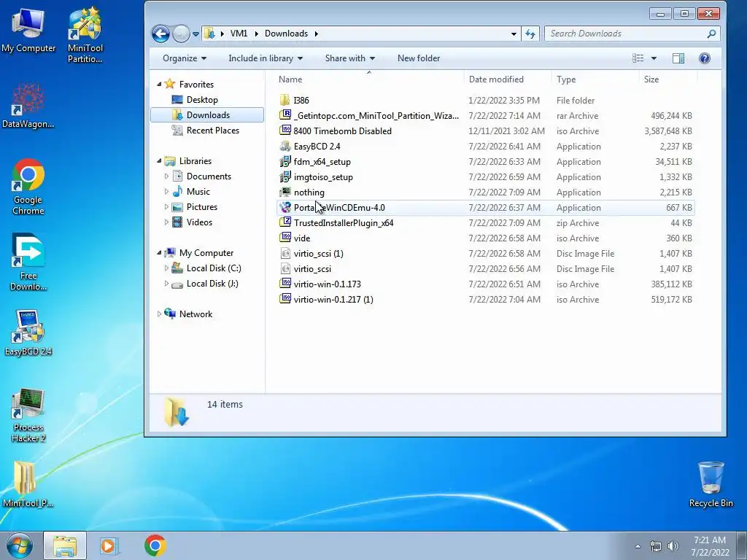Open the recent pages dropdown arrow

[x=196, y=34]
